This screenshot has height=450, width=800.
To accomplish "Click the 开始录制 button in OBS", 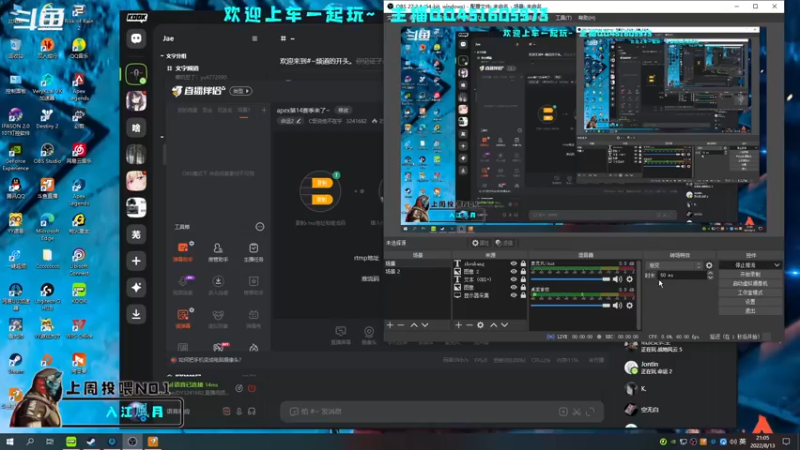I will tap(750, 274).
